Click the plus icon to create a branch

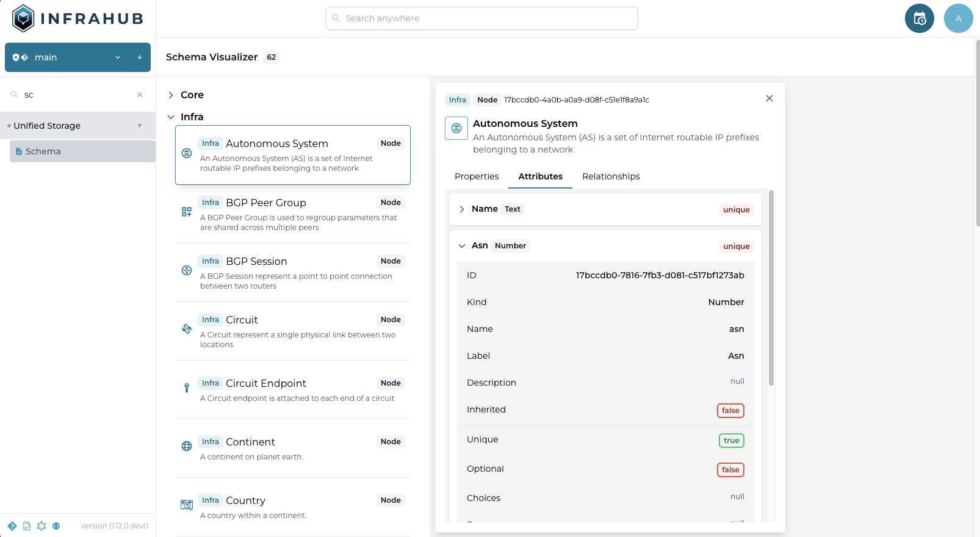[140, 57]
